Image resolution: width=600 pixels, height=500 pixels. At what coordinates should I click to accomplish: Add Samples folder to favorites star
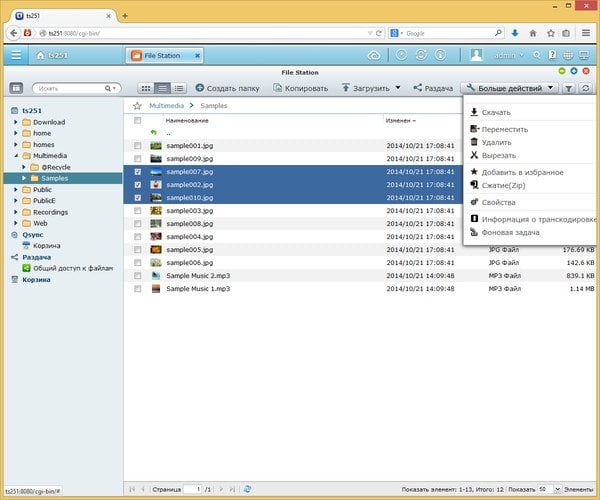pyautogui.click(x=137, y=106)
